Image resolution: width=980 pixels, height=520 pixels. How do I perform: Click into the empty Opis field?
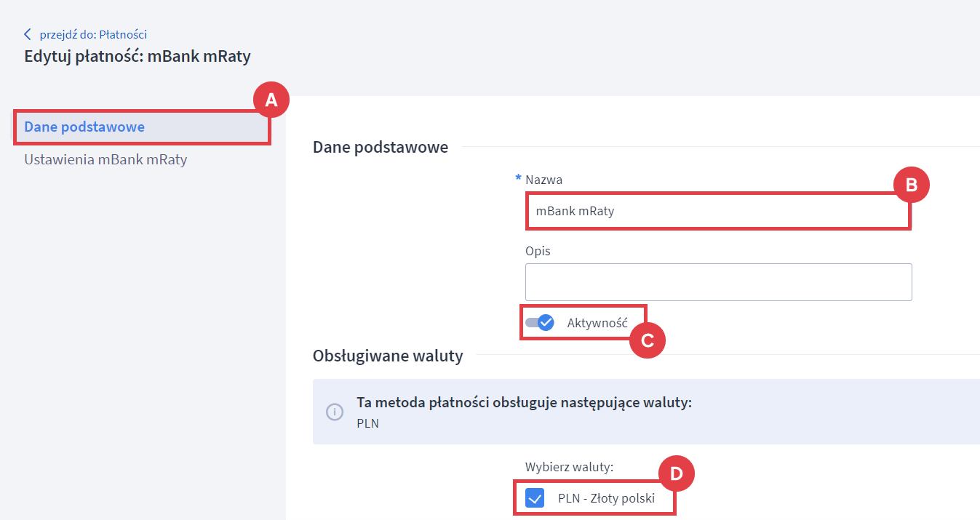(718, 282)
